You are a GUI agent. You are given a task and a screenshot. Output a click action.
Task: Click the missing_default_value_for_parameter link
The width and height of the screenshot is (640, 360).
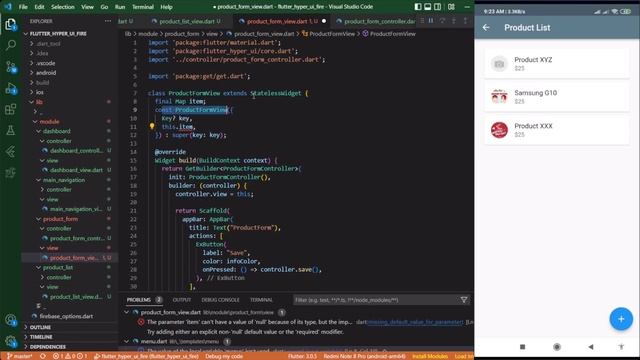point(415,322)
